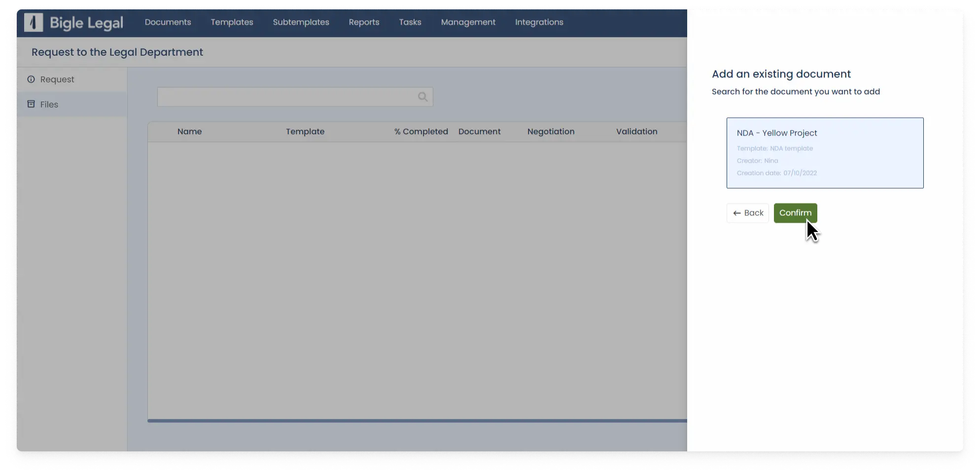Open the Documents menu

coord(168,22)
